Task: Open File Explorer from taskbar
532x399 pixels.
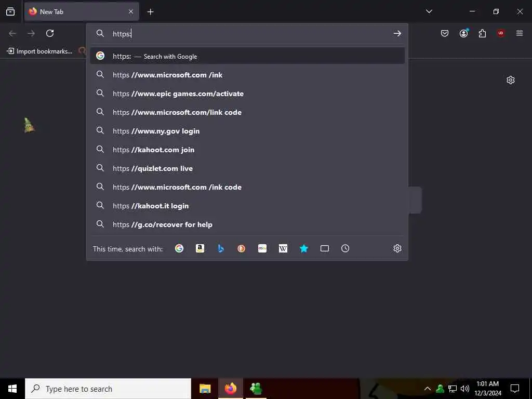Action: [205, 389]
